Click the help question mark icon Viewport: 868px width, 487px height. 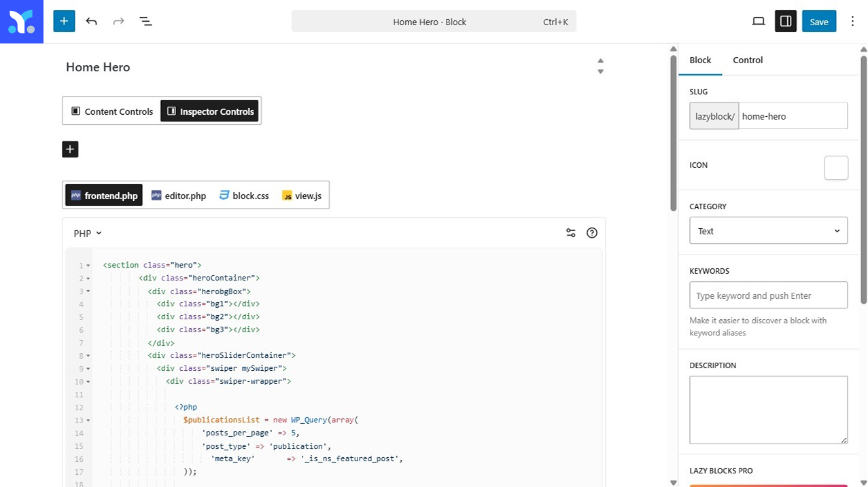coord(591,233)
